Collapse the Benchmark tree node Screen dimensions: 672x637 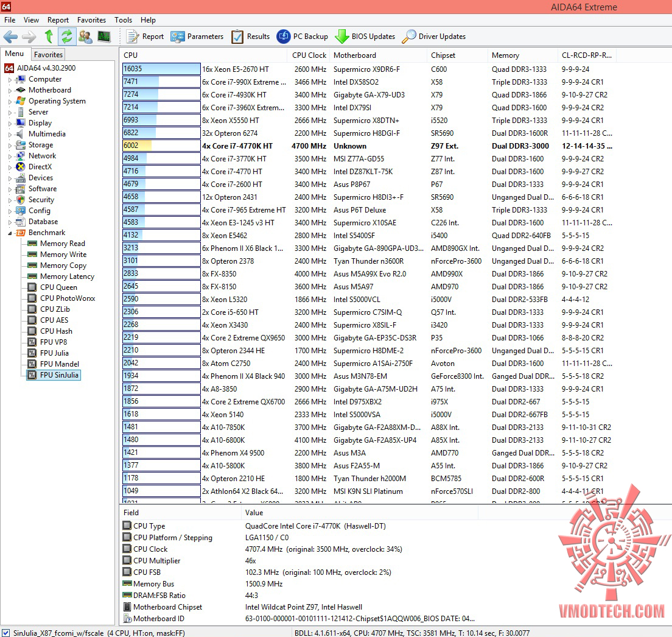(10, 233)
